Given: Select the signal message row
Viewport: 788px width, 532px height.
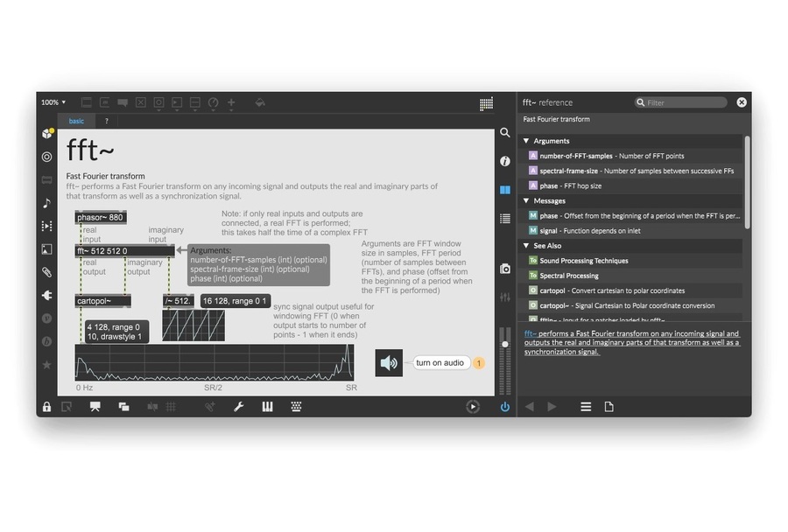Looking at the screenshot, I should pos(631,231).
